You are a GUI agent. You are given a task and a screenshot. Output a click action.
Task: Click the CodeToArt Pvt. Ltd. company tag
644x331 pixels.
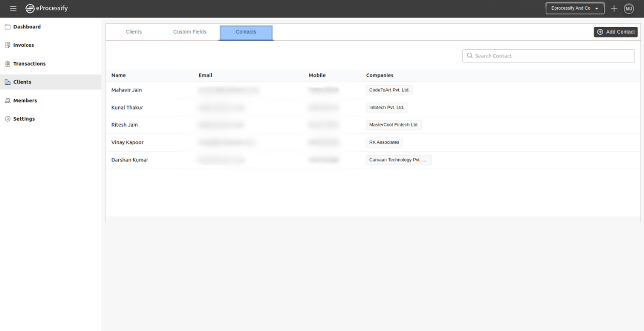coord(389,90)
